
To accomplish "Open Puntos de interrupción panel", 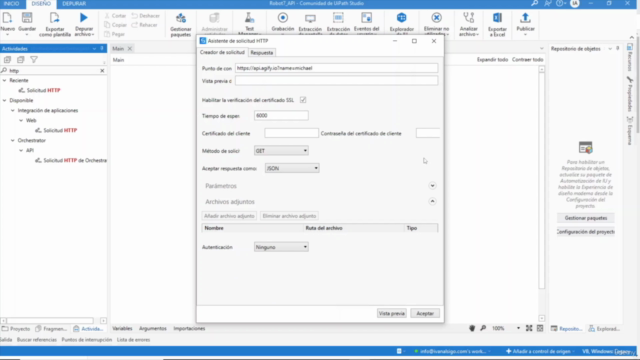I will click(x=87, y=340).
